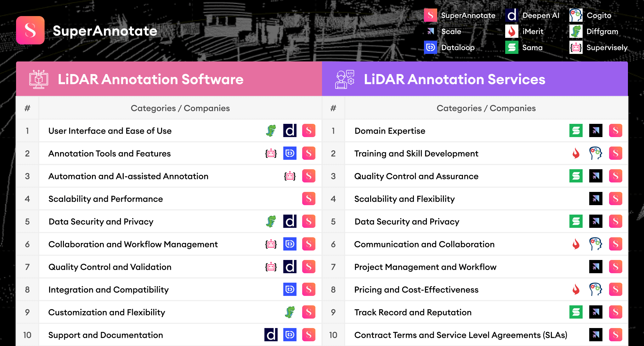Image resolution: width=644 pixels, height=346 pixels.
Task: Select SuperAnnotate icon in Scalability and Performance row
Action: tap(309, 199)
